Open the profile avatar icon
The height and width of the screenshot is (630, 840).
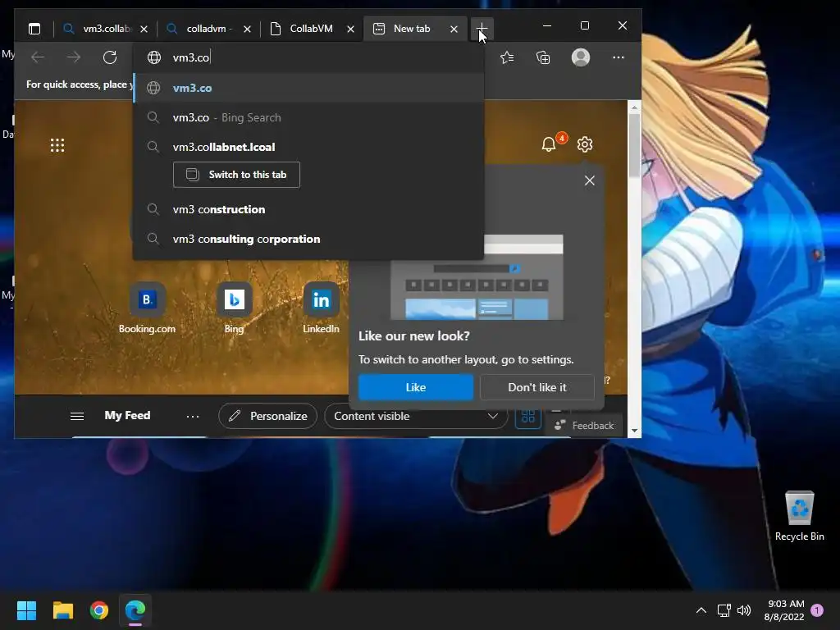point(581,57)
